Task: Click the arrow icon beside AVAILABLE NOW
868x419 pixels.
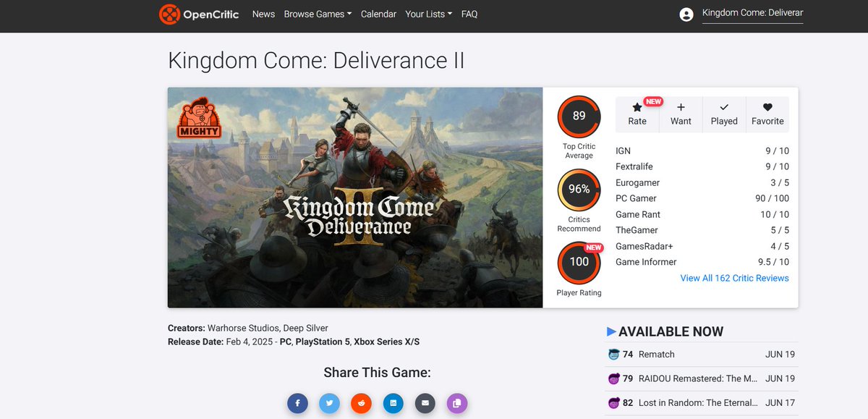Action: point(611,331)
